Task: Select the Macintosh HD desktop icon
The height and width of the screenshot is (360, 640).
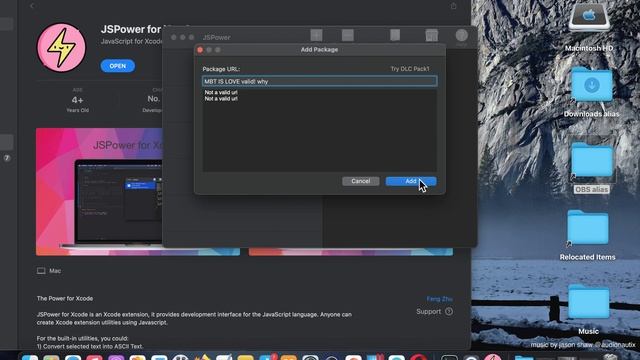Action: [x=589, y=18]
